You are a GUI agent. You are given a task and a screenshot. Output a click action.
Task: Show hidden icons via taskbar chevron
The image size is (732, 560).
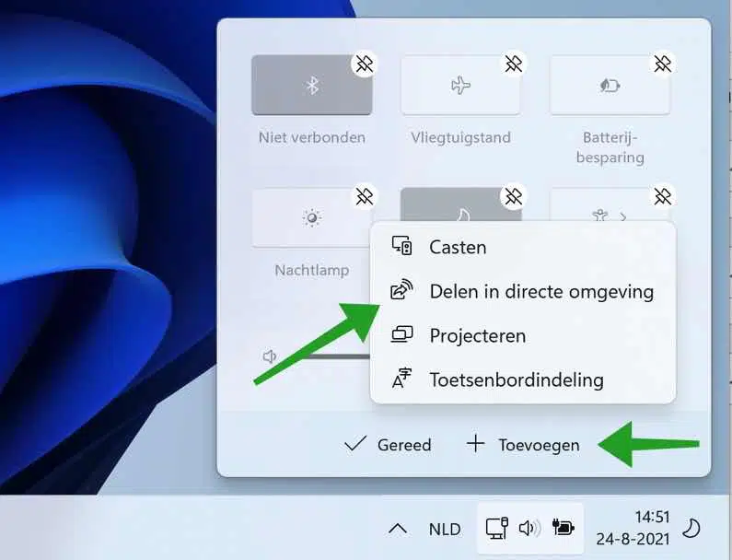click(x=398, y=530)
